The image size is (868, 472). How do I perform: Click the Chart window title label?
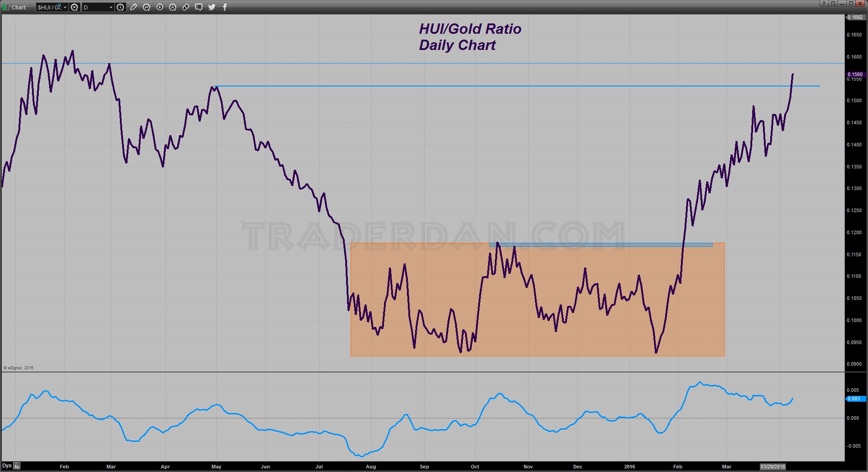(18, 7)
